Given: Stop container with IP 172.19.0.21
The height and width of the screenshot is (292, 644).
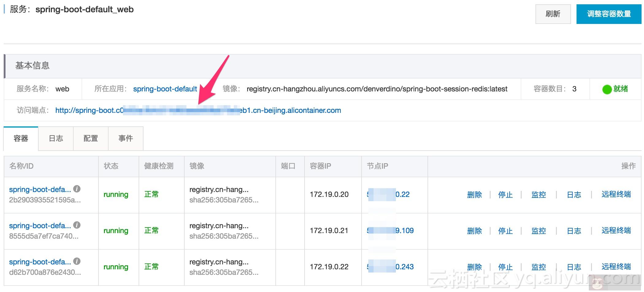Looking at the screenshot, I should (x=505, y=231).
